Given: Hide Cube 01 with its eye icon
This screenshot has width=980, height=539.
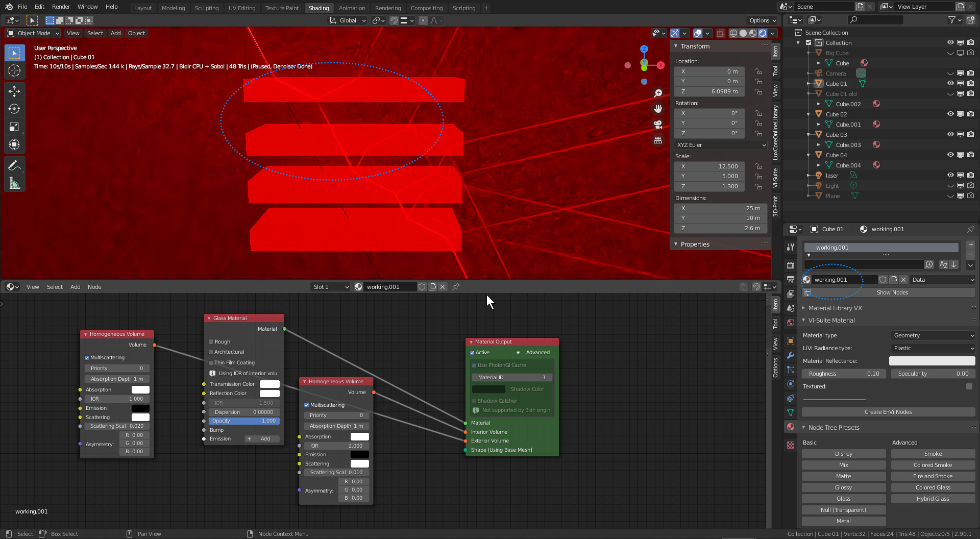Looking at the screenshot, I should tap(950, 84).
